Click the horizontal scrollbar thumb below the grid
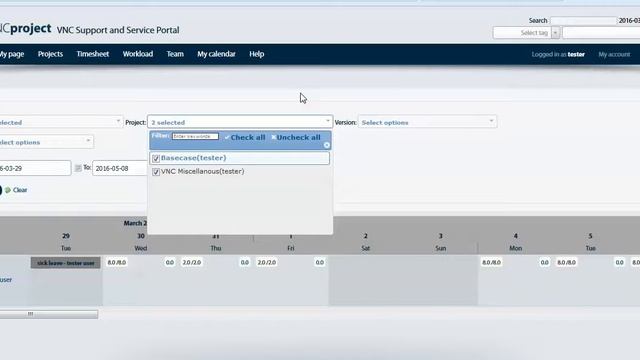 point(49,314)
